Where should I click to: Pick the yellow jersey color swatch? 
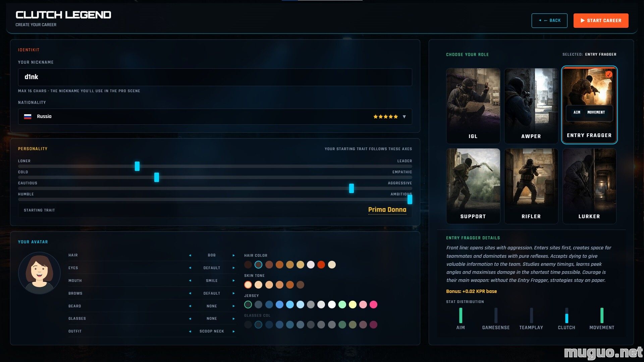tap(353, 305)
